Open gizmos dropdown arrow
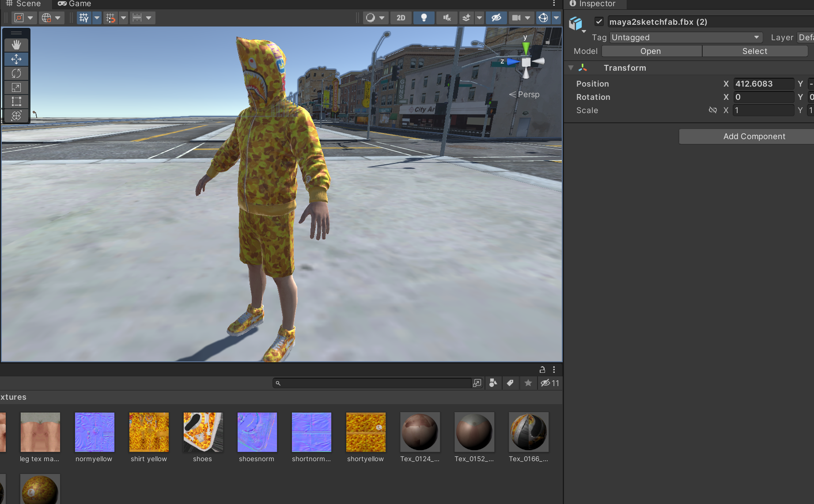814x504 pixels. [557, 18]
